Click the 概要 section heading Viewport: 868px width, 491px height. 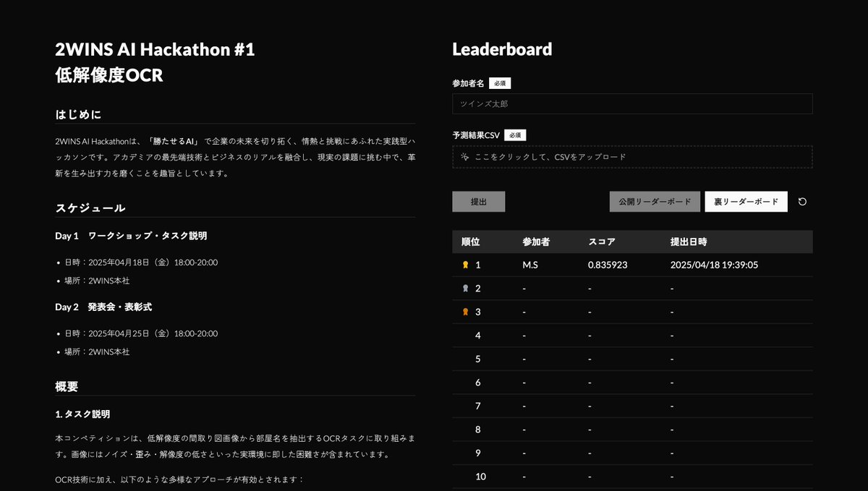pyautogui.click(x=67, y=387)
